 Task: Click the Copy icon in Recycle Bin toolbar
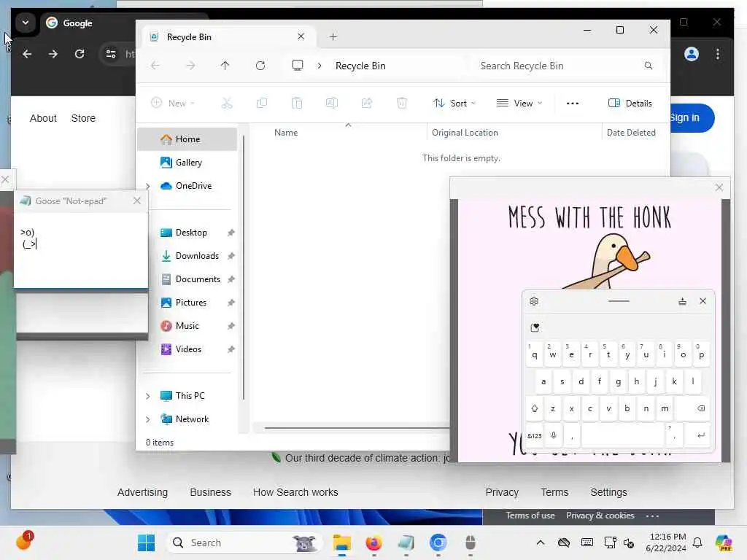tap(262, 103)
